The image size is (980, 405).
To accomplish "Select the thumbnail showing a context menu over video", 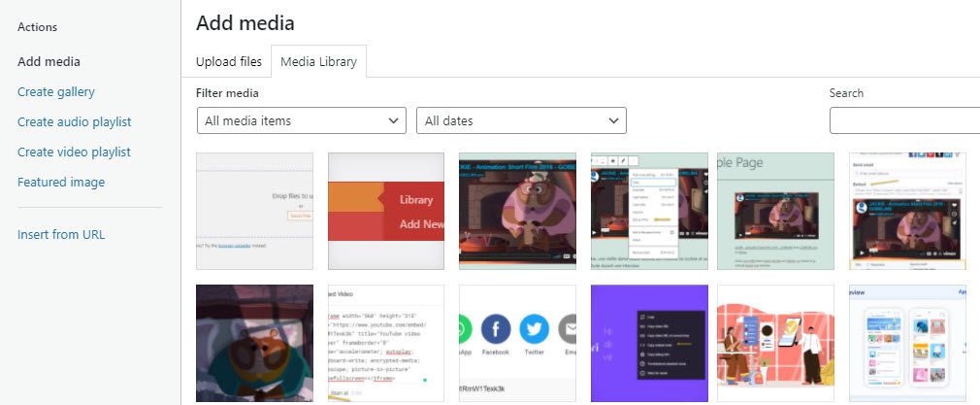I will click(x=649, y=211).
